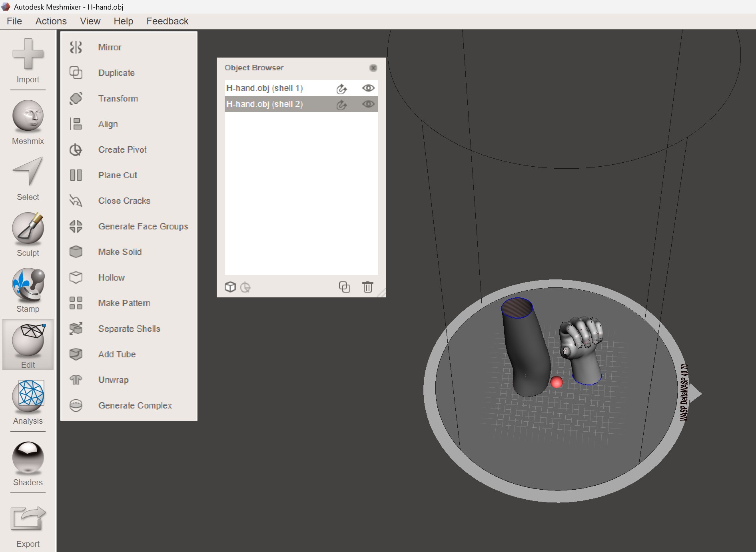
Task: Open the File menu
Action: [14, 21]
